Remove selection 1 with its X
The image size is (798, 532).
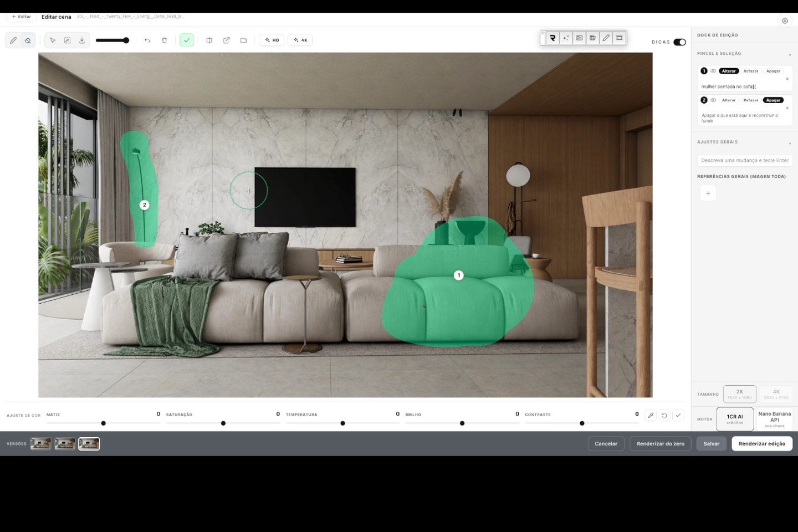(x=787, y=79)
